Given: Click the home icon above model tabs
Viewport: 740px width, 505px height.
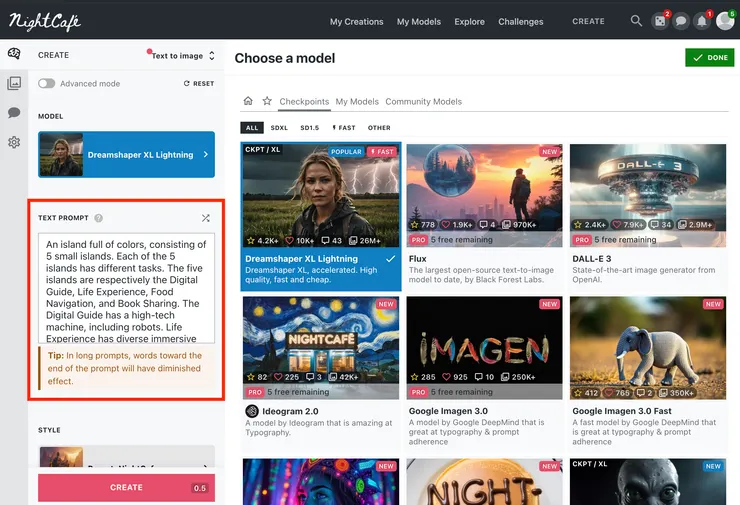Looking at the screenshot, I should 248,101.
